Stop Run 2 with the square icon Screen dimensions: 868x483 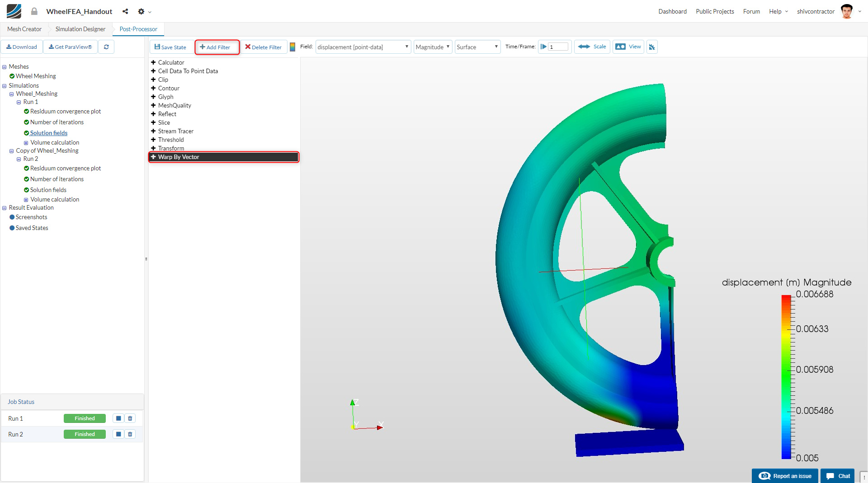[x=118, y=434]
